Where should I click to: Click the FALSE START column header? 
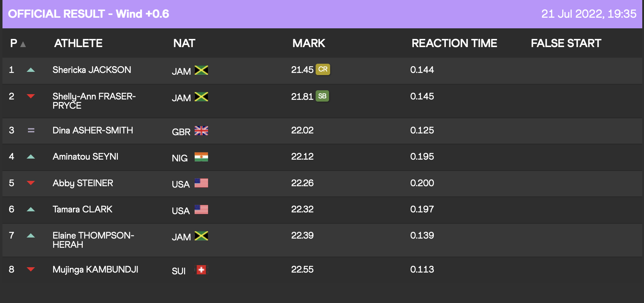(x=566, y=43)
